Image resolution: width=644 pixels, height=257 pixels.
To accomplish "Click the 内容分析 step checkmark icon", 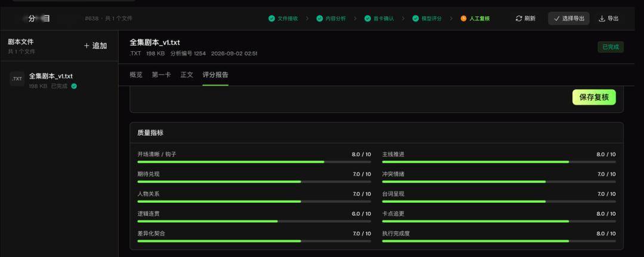I will pos(320,18).
